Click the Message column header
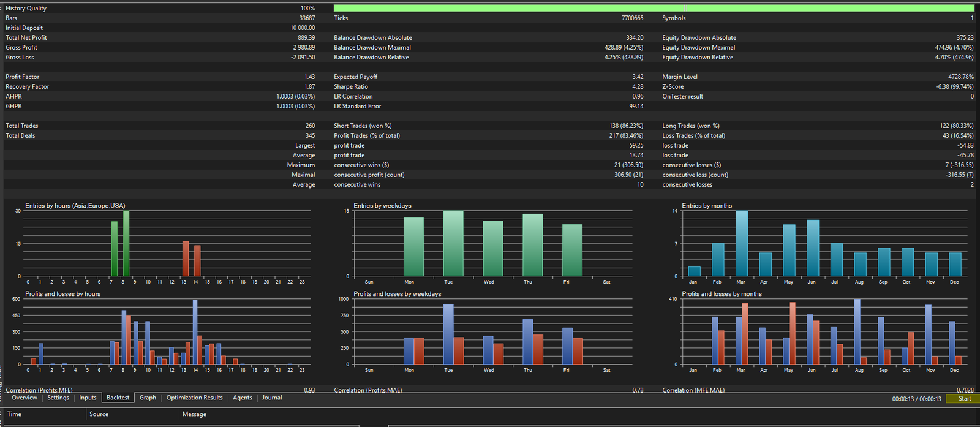Image resolution: width=980 pixels, height=427 pixels. point(194,414)
